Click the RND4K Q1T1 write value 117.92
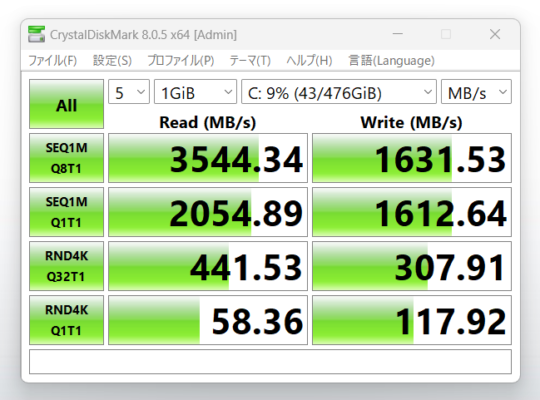 tap(412, 320)
